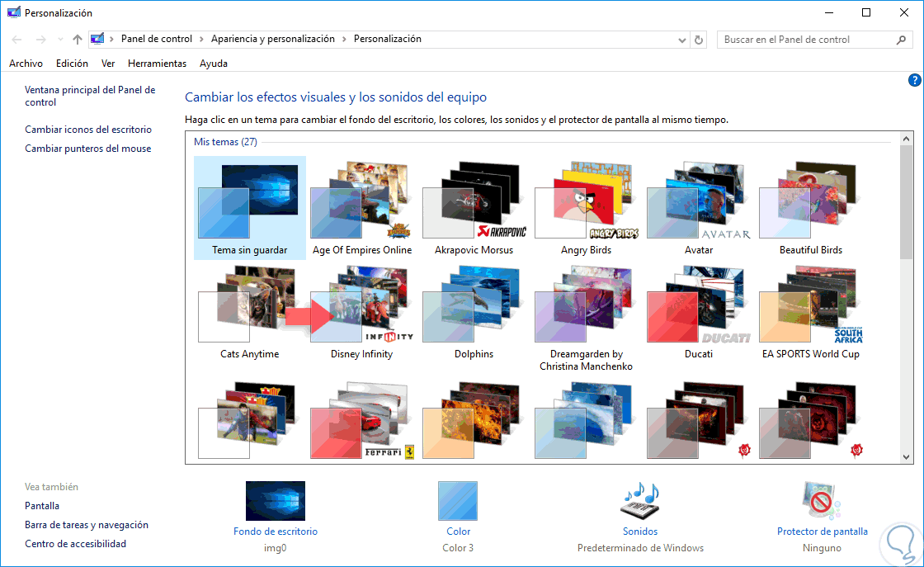Click the Color 3 swatch thumbnail
The image size is (924, 567).
pyautogui.click(x=458, y=500)
